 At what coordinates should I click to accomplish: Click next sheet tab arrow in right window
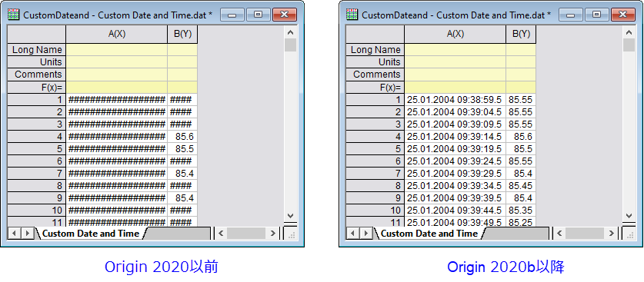[365, 234]
